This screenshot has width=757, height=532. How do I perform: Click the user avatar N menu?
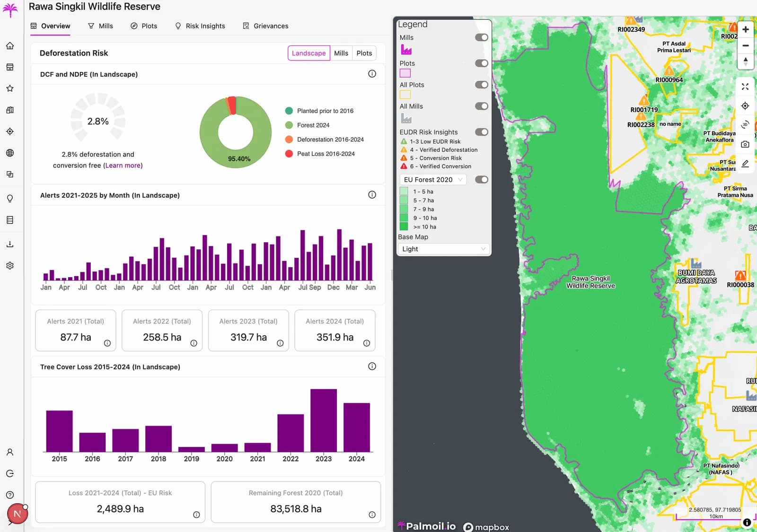click(18, 514)
